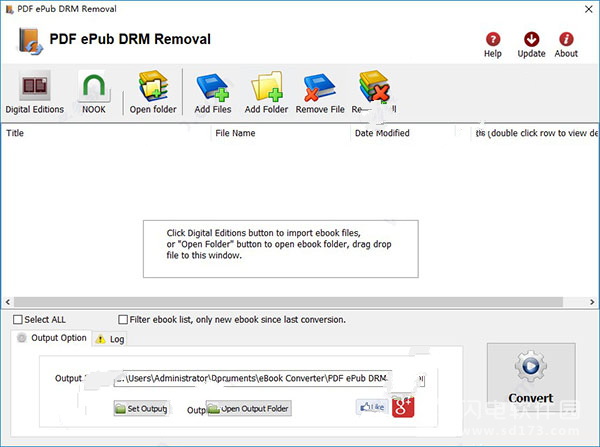
Task: Open the About information icon
Action: tap(566, 44)
